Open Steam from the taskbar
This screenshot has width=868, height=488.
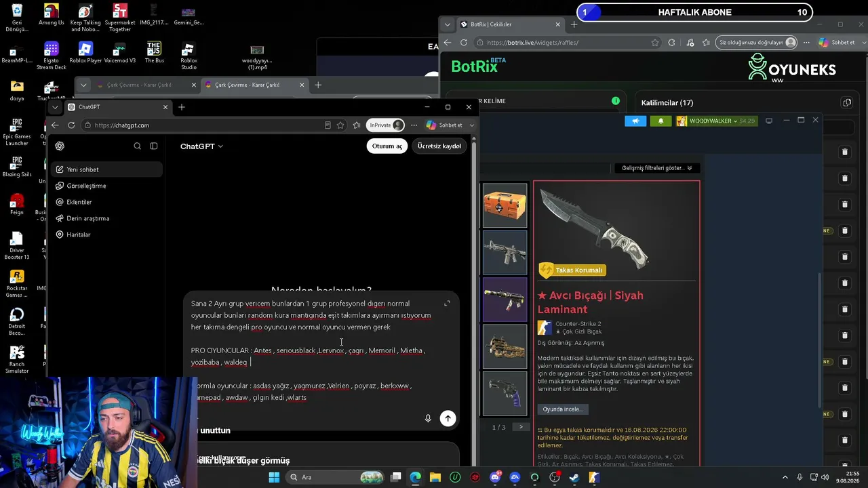point(574,477)
